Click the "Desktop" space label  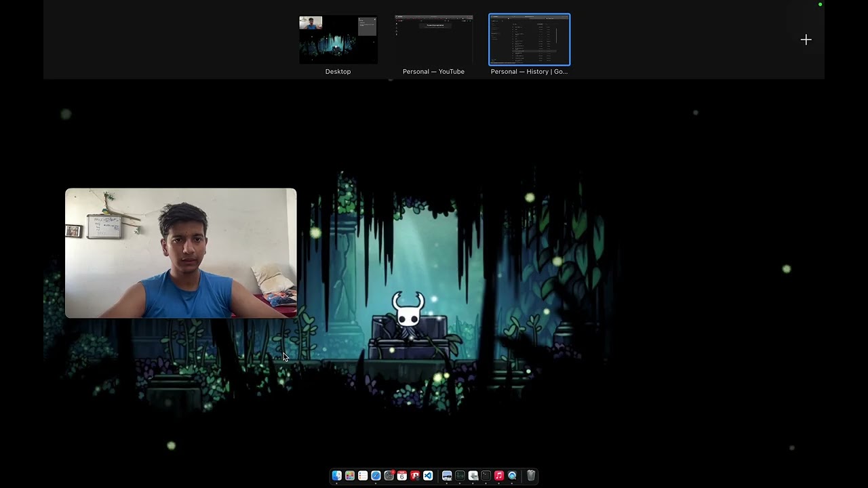(338, 71)
